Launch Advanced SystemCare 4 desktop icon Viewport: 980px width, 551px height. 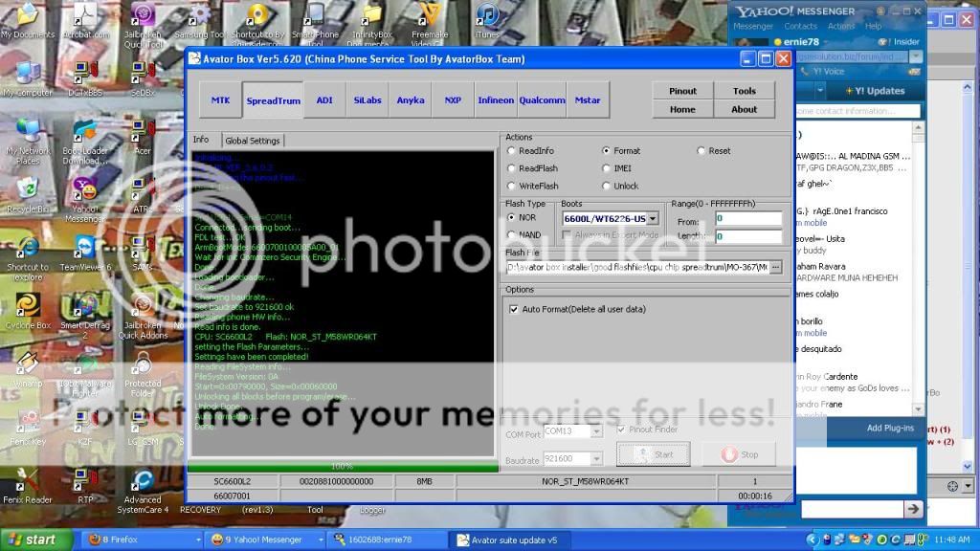point(143,481)
